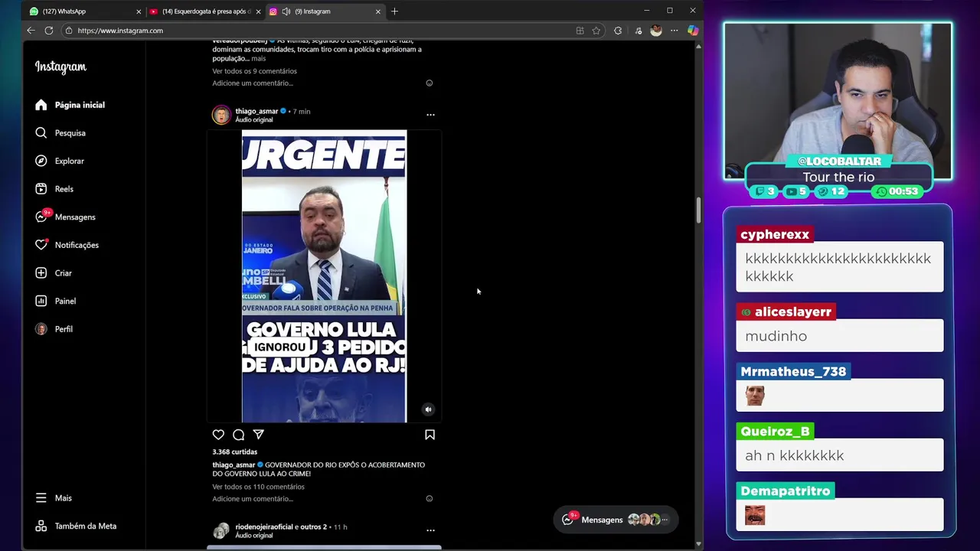This screenshot has height=551, width=980.
Task: Play the URGENTE video post
Action: coord(324,276)
